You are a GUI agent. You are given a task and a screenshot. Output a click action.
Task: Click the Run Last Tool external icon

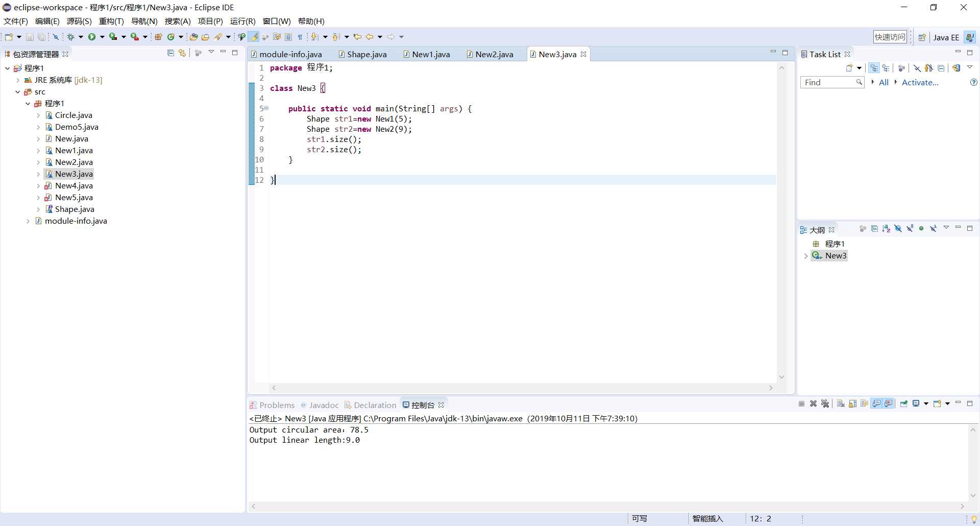click(x=135, y=37)
